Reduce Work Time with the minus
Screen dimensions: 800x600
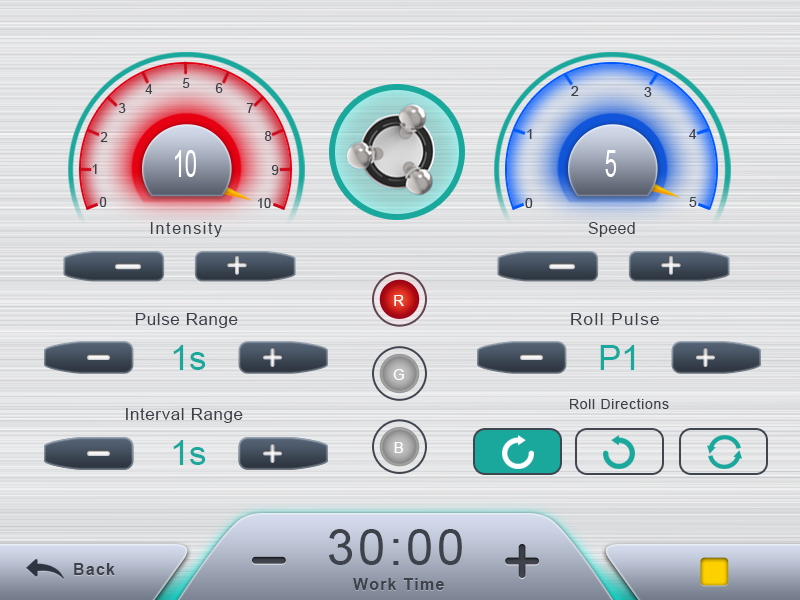click(269, 561)
